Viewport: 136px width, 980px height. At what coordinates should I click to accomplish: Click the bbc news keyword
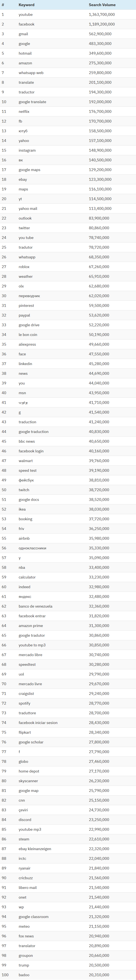(x=27, y=441)
